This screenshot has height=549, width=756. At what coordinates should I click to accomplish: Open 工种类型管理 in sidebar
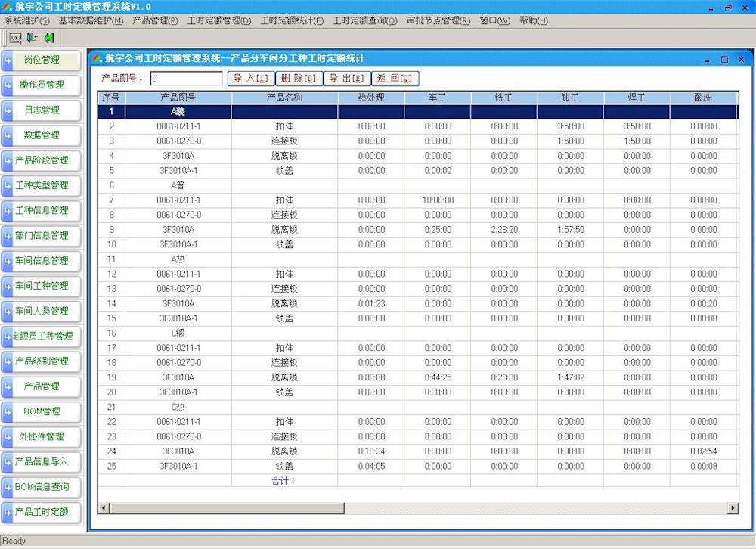[x=42, y=185]
